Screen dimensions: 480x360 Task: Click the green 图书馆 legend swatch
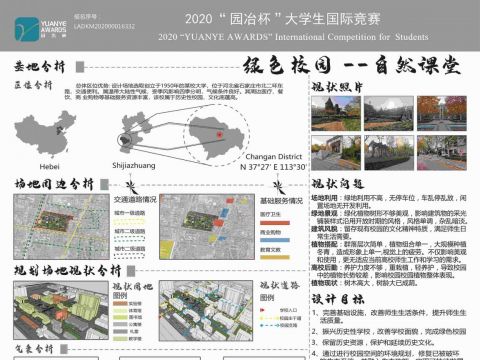coord(120,317)
